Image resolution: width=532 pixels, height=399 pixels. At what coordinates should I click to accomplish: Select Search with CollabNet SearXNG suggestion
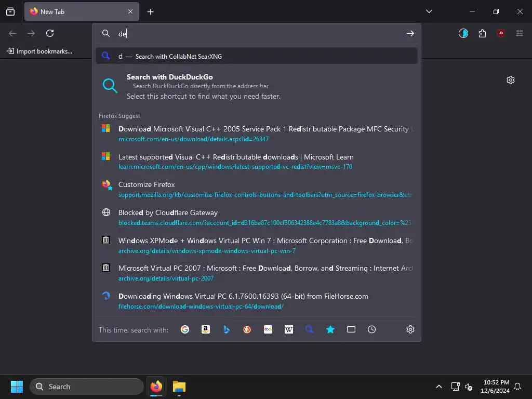[x=257, y=56]
